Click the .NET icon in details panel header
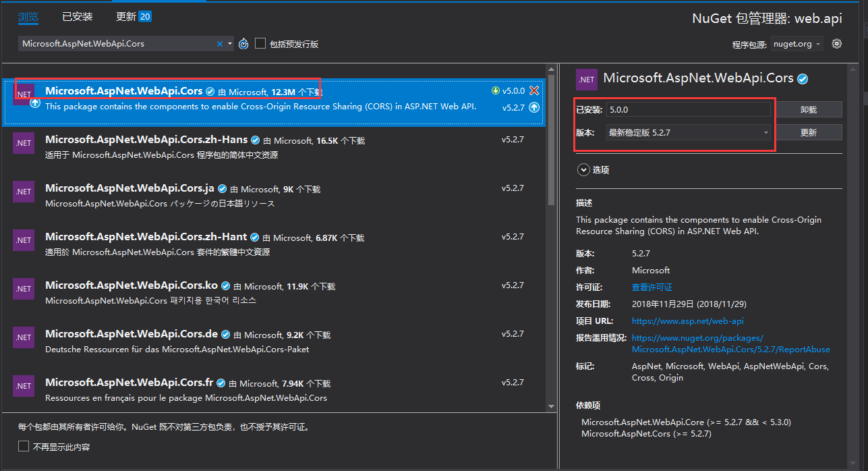868x471 pixels. (x=587, y=79)
